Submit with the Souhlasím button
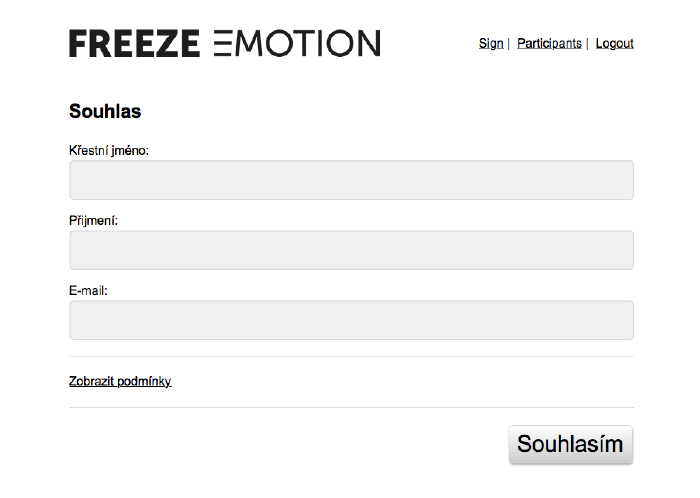This screenshot has height=498, width=700. [x=571, y=444]
